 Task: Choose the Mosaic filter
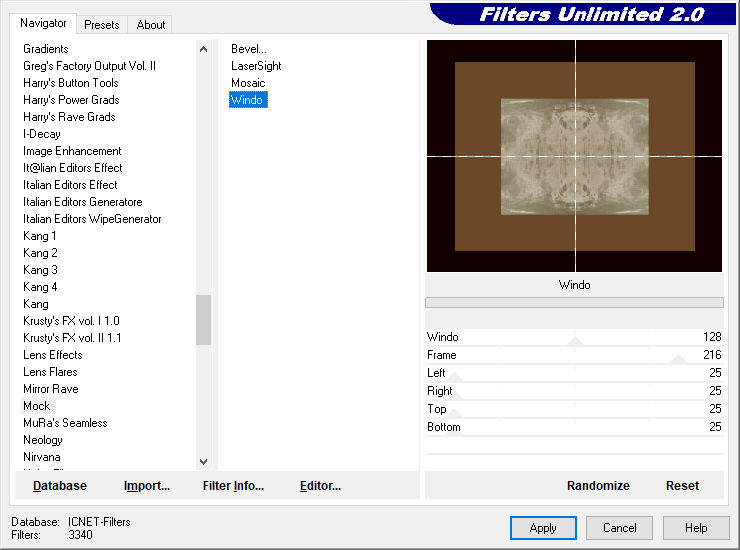click(248, 83)
